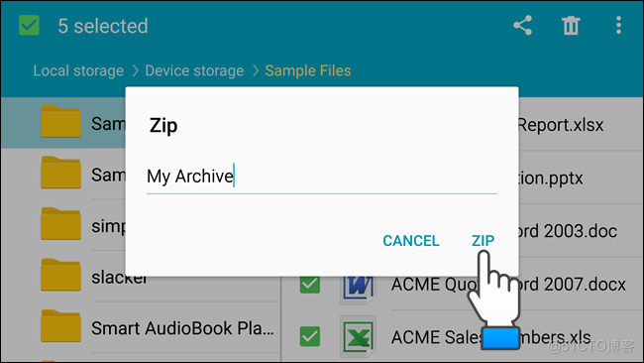This screenshot has width=644, height=363.
Task: Tap the share icon in top bar
Action: click(523, 26)
